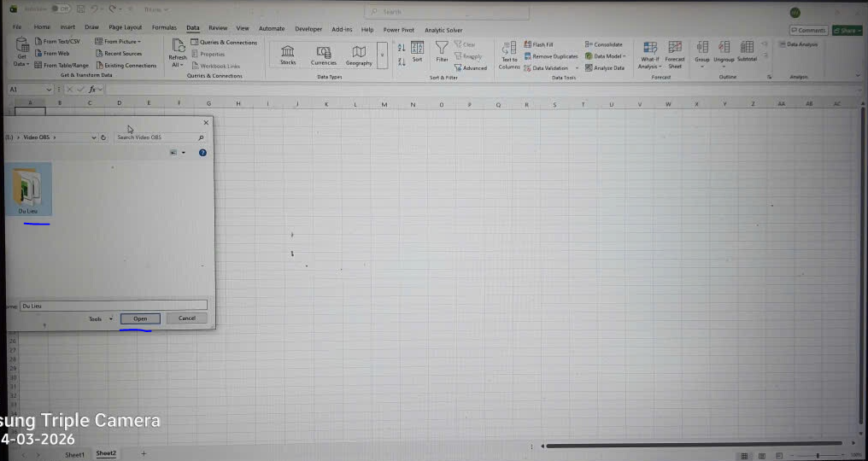Toggle the AutoSave switch
Screen dimensions: 868x461
coord(61,9)
